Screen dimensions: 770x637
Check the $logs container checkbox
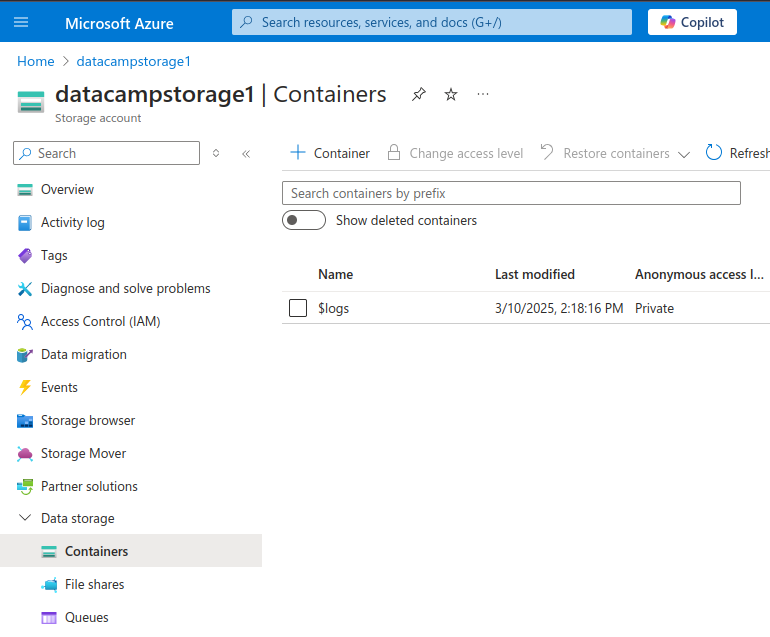click(x=298, y=308)
